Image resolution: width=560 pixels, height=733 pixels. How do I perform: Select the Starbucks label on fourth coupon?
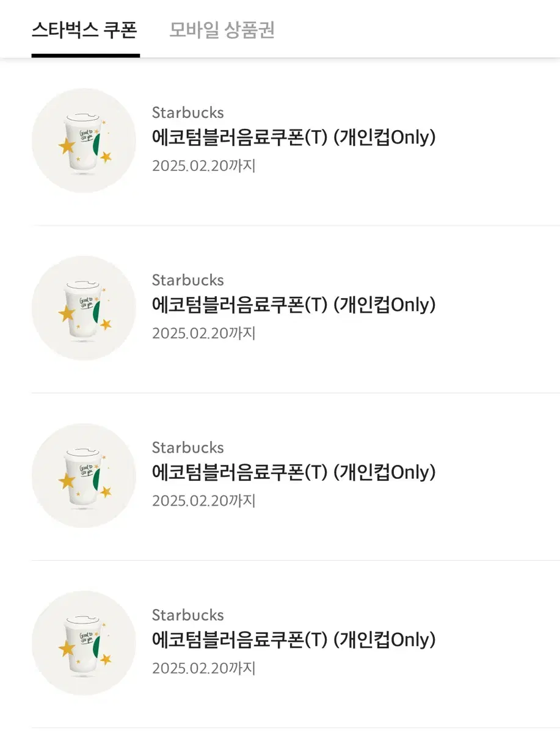click(188, 615)
